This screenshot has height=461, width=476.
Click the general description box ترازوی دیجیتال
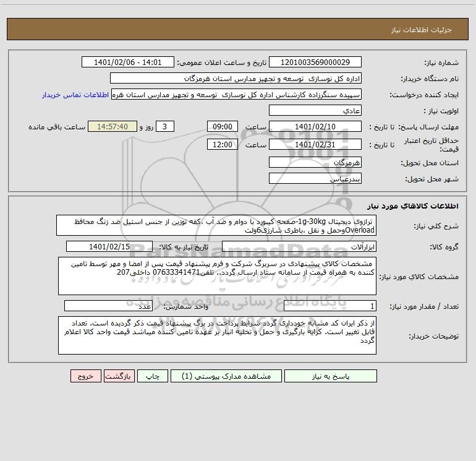tap(216, 225)
